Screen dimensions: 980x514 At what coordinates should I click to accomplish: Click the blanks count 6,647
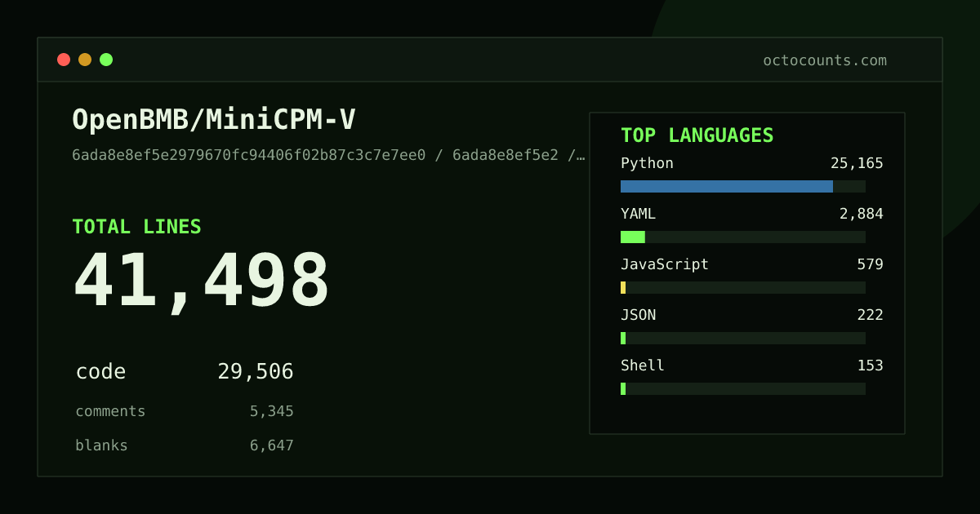[272, 445]
